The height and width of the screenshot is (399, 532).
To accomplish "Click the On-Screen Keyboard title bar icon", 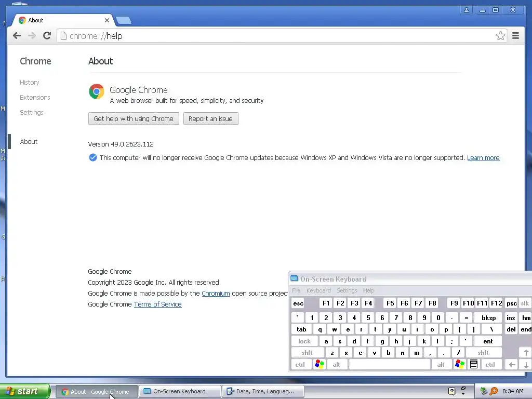I will click(294, 279).
